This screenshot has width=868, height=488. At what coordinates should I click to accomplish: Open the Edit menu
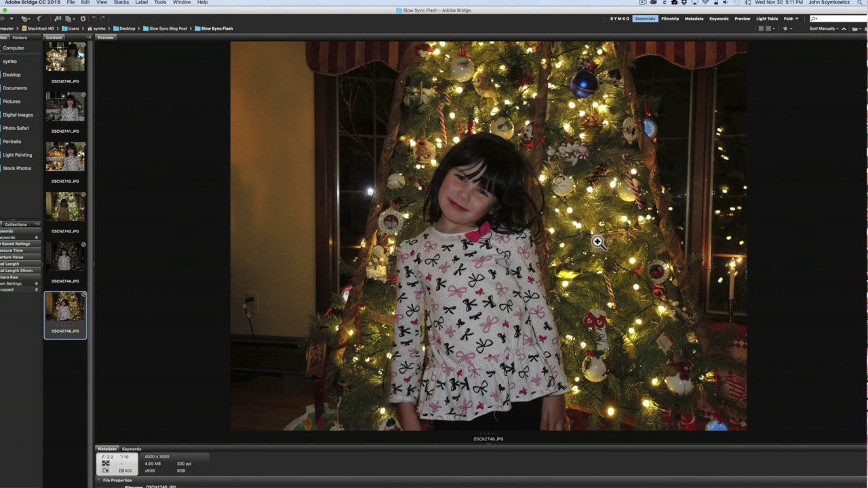(x=85, y=3)
